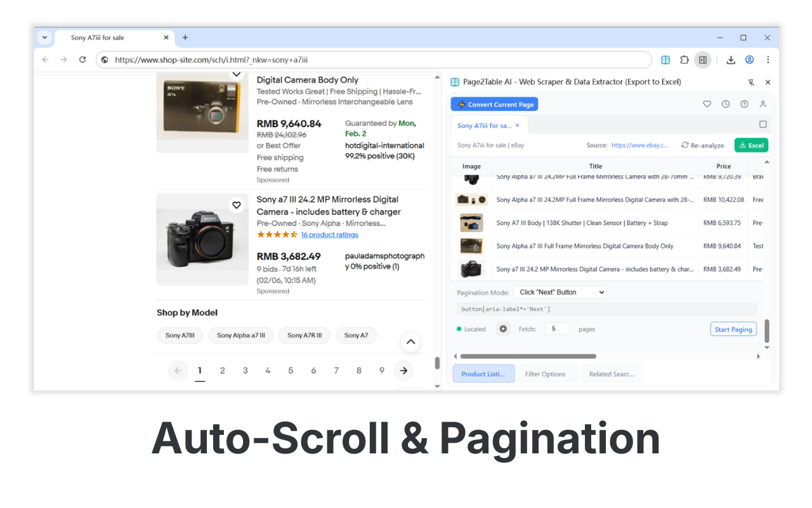Image resolution: width=812 pixels, height=508 pixels.
Task: Open the Source ebay URL link
Action: [x=640, y=145]
